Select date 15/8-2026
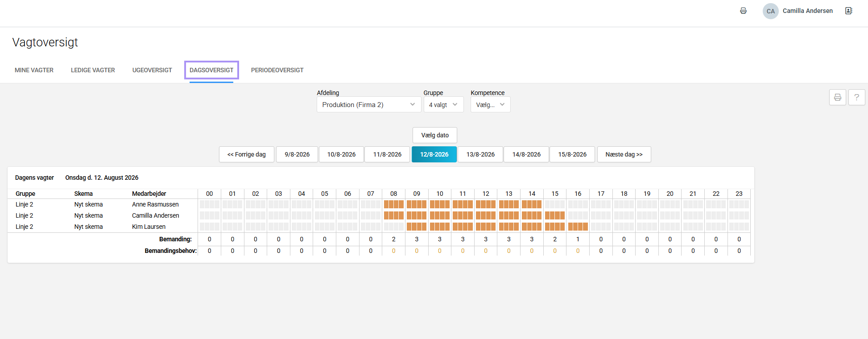This screenshot has height=339, width=868. [572, 154]
